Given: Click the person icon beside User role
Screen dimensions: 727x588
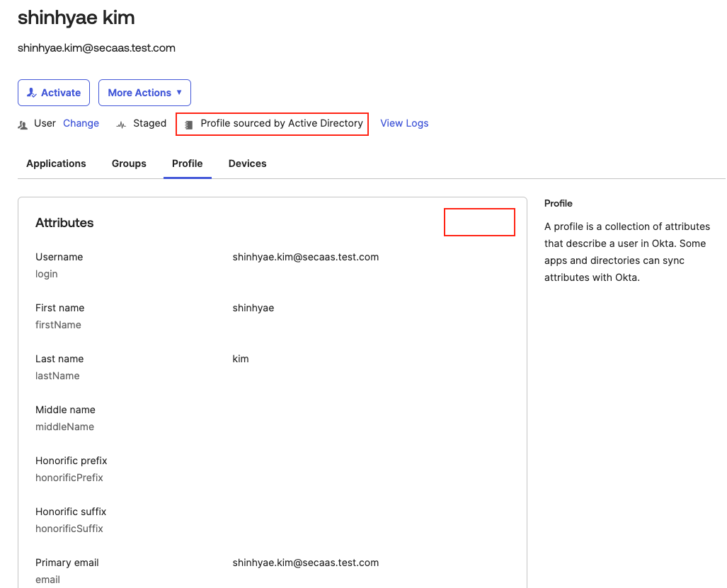Looking at the screenshot, I should (23, 125).
